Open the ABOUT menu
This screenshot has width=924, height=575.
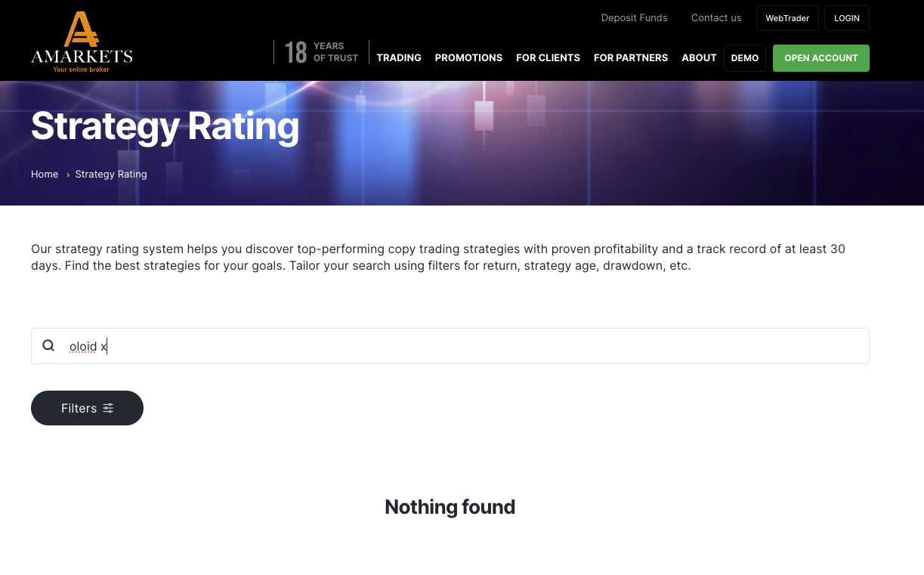pyautogui.click(x=699, y=58)
